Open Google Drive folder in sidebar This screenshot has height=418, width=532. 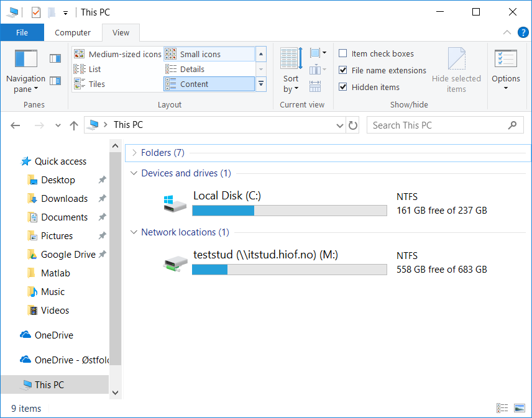pyautogui.click(x=68, y=255)
